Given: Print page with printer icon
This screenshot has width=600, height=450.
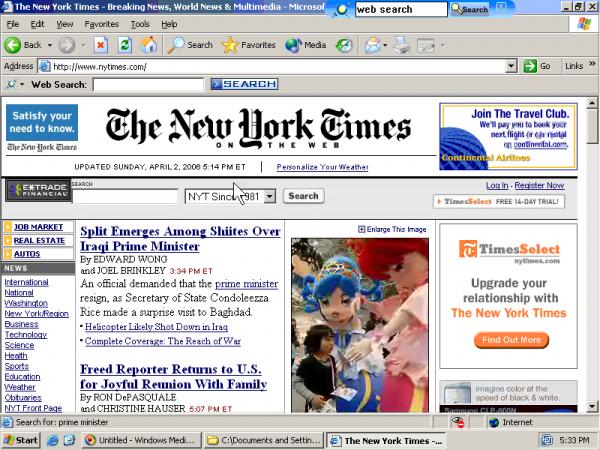Looking at the screenshot, I should click(402, 45).
